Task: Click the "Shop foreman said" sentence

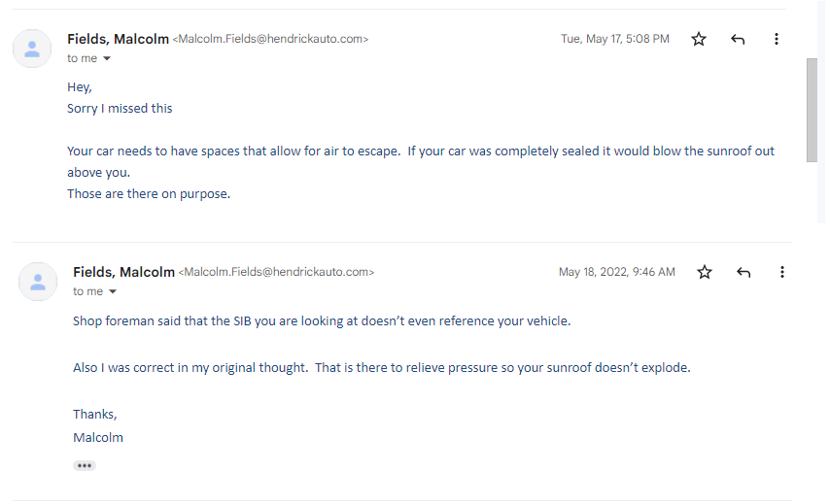Action: click(322, 320)
